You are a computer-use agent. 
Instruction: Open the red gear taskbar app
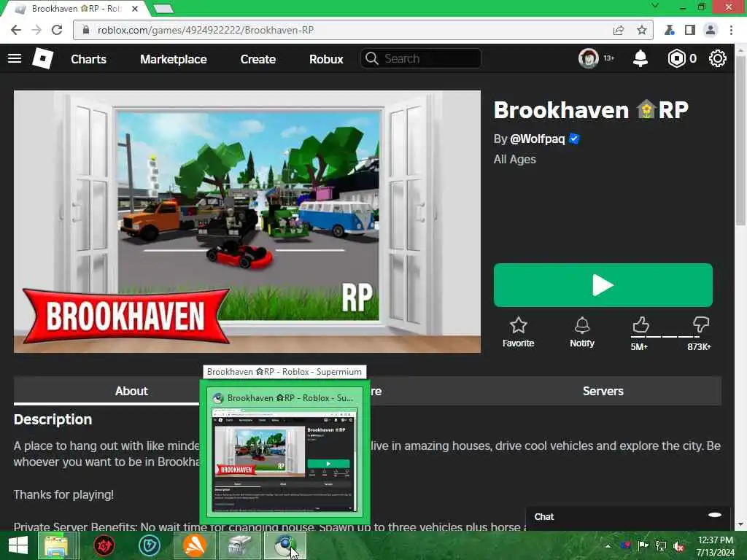(x=104, y=545)
